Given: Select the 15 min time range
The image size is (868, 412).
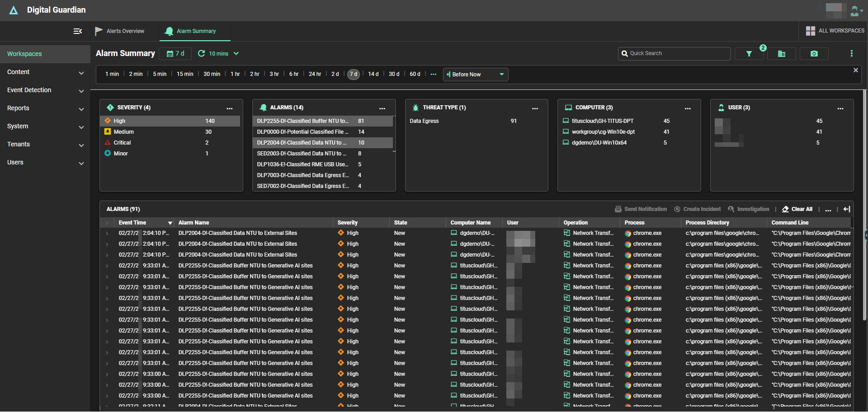Looking at the screenshot, I should click(x=185, y=74).
